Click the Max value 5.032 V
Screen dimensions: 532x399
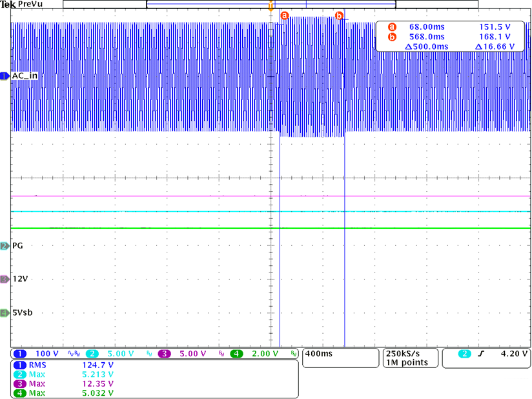click(97, 393)
